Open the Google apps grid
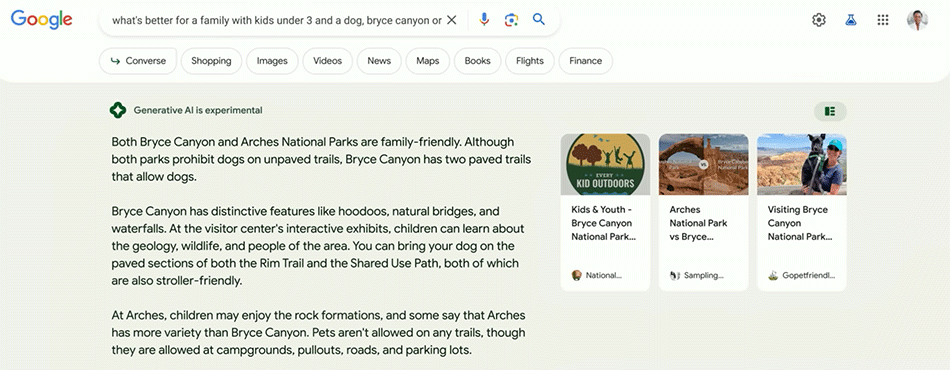950x370 pixels. [x=883, y=20]
